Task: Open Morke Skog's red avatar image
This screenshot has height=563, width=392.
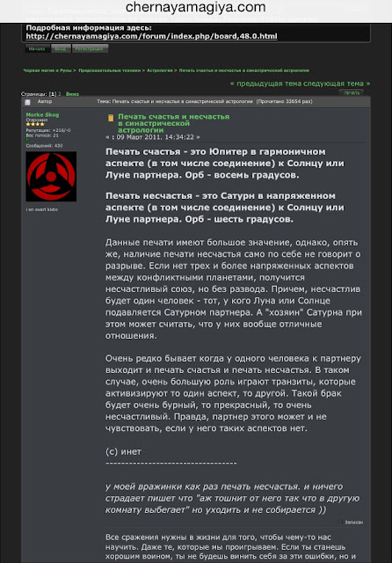Action: point(51,176)
